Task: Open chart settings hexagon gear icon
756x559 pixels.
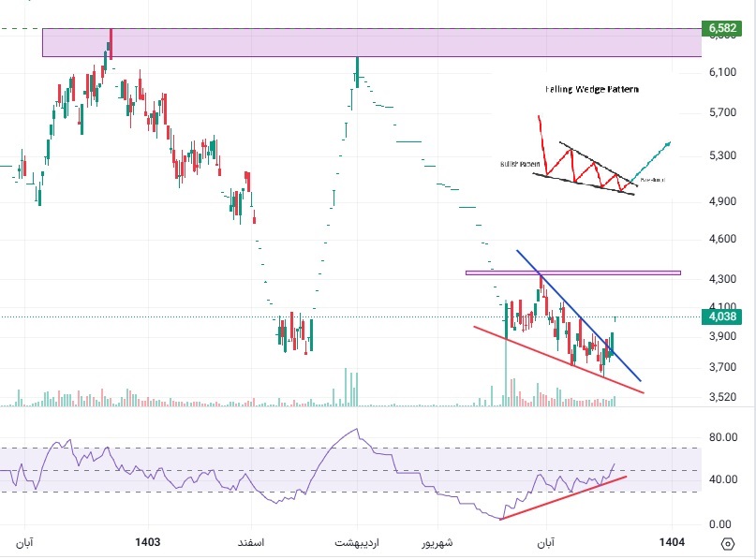Action: [729, 544]
